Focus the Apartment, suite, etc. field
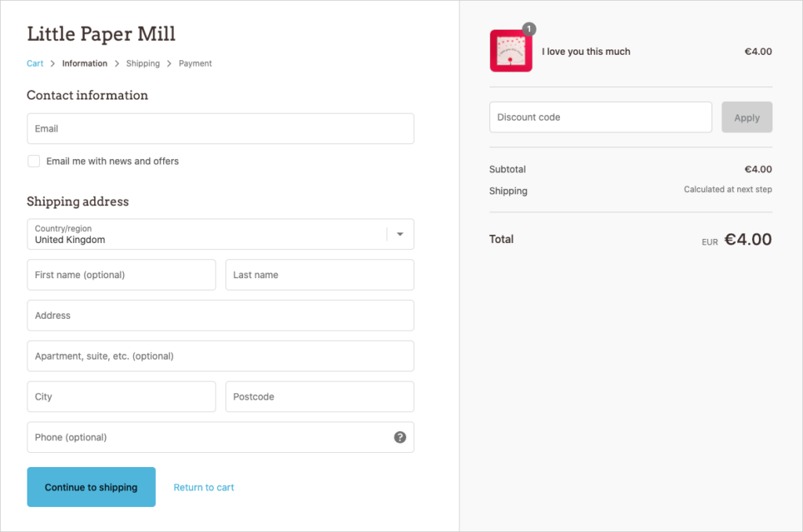Screen dimensions: 803x532 tap(220, 356)
